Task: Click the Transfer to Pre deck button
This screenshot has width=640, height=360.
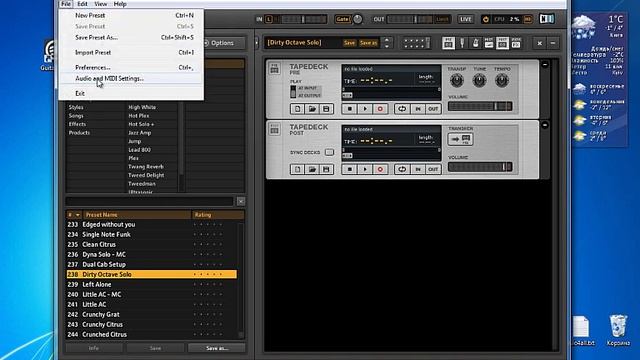Action: (x=460, y=139)
